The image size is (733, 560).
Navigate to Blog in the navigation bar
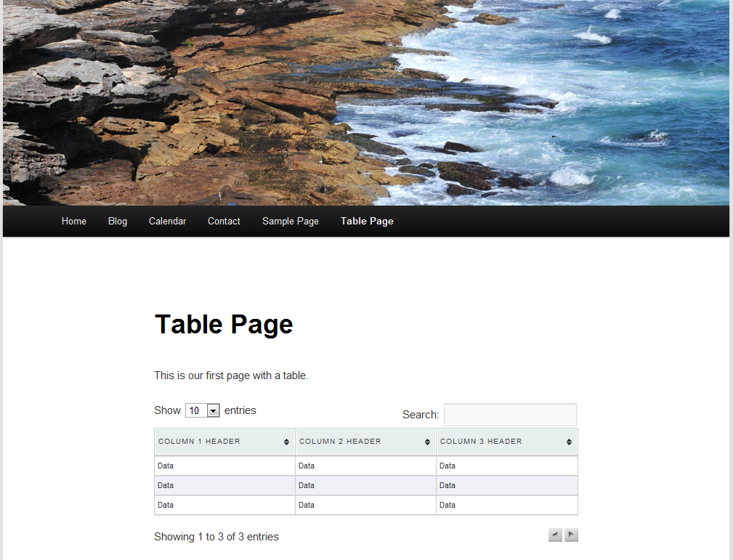(118, 222)
